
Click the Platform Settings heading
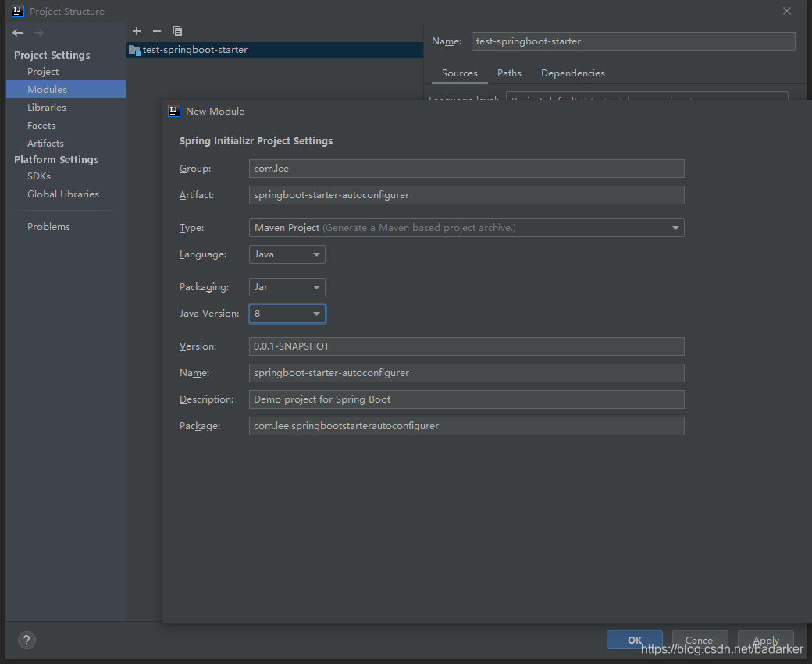click(x=56, y=159)
